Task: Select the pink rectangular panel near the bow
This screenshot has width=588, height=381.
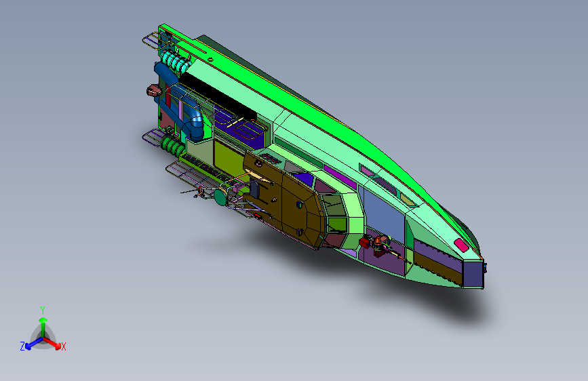Action: pyautogui.click(x=461, y=245)
